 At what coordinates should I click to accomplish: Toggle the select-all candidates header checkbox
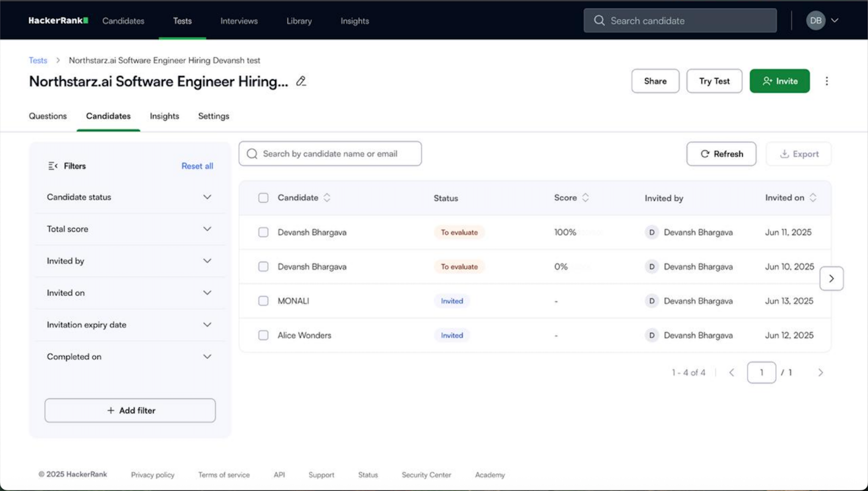tap(263, 197)
